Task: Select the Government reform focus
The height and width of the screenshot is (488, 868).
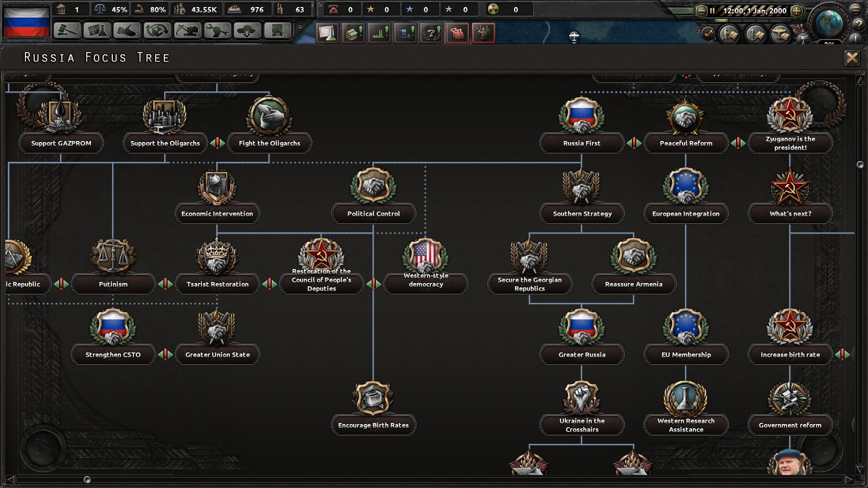Action: point(790,425)
